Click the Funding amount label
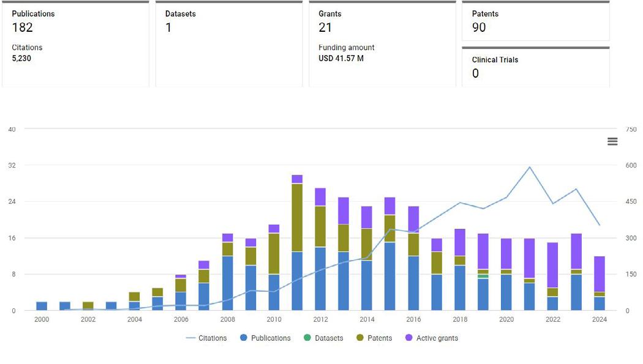643x364 pixels. [347, 48]
